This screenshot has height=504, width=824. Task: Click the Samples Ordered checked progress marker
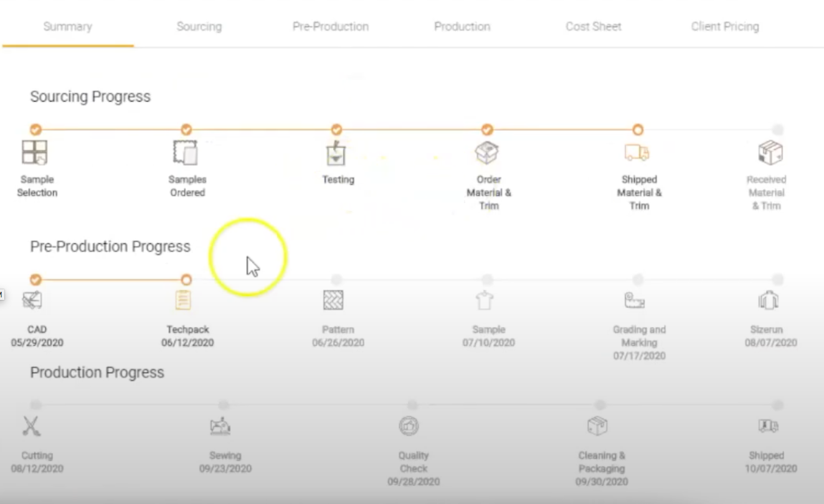coord(186,129)
